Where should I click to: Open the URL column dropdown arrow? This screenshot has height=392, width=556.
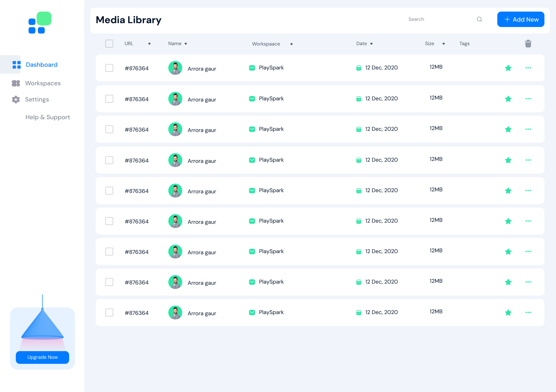click(x=149, y=44)
